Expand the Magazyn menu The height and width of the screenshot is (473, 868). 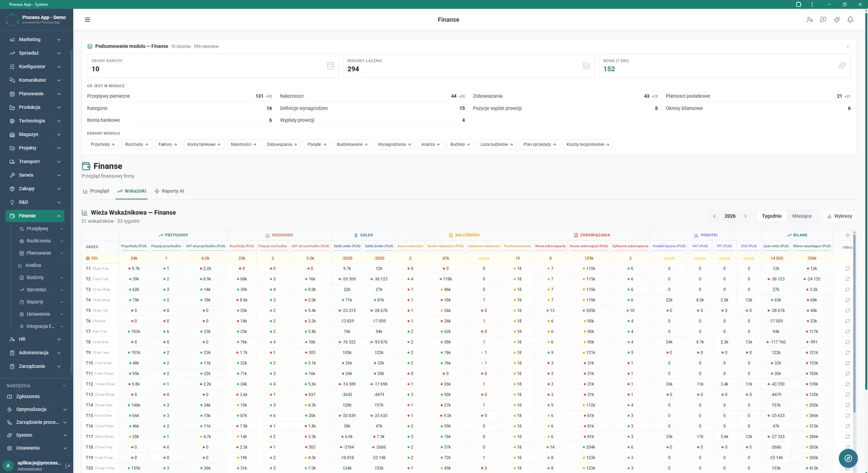coord(36,135)
